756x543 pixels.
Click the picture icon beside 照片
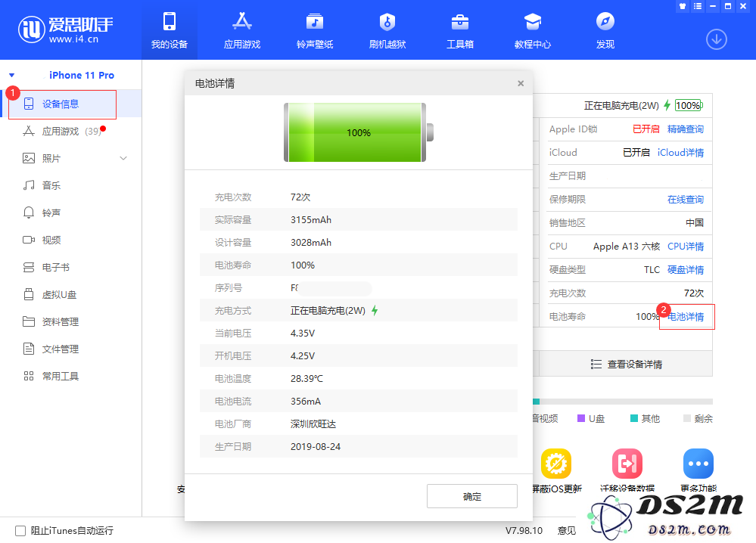[x=29, y=159]
